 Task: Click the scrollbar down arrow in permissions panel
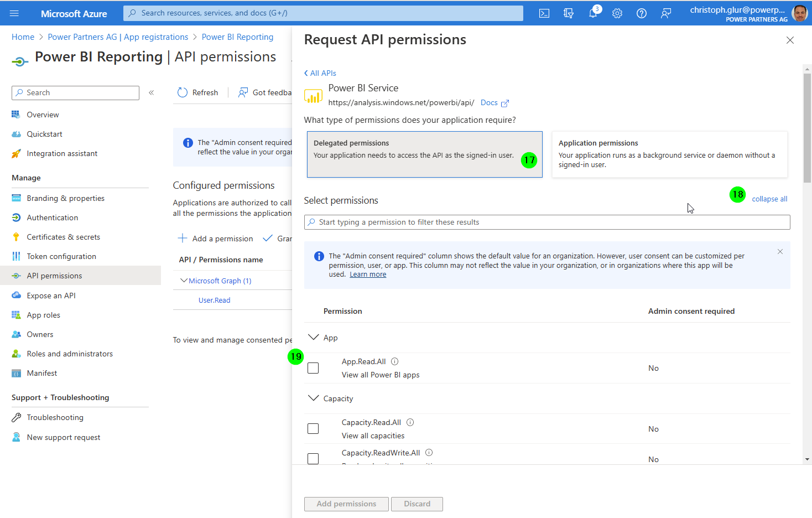(x=807, y=459)
